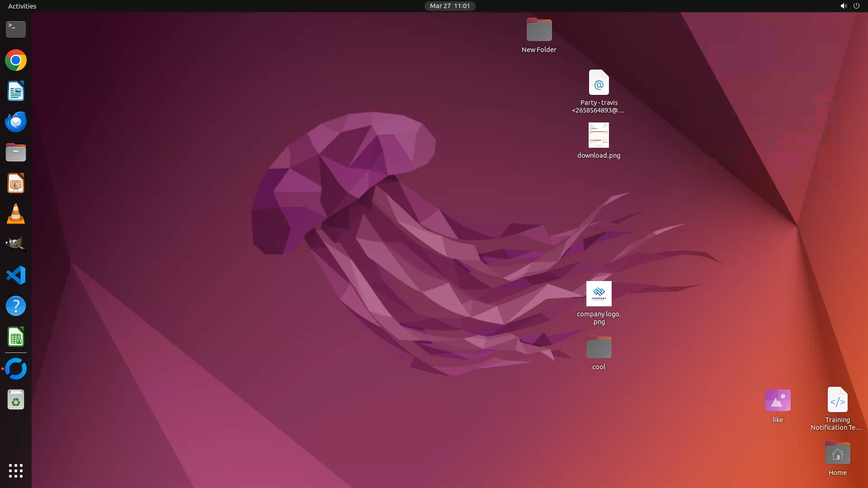Launch Google Chrome from the dock
Screen dimensions: 868x488
(x=16, y=60)
